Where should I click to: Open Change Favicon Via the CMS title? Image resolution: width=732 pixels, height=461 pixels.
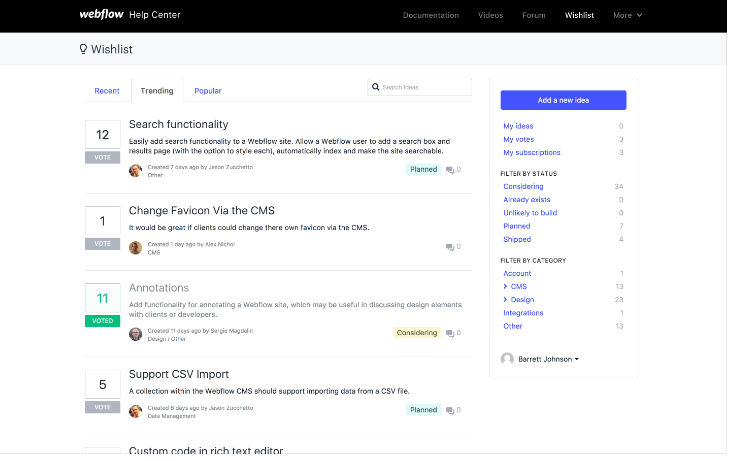point(202,211)
